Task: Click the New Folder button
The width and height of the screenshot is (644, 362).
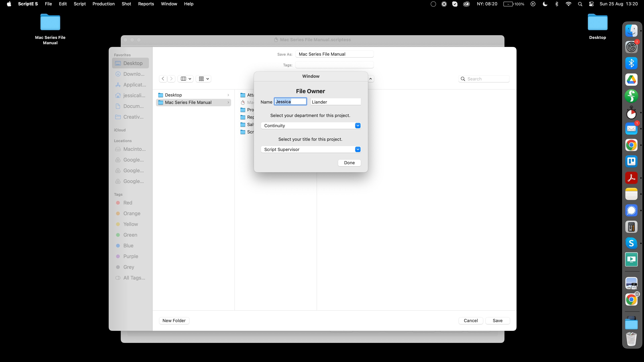Action: [x=174, y=321]
